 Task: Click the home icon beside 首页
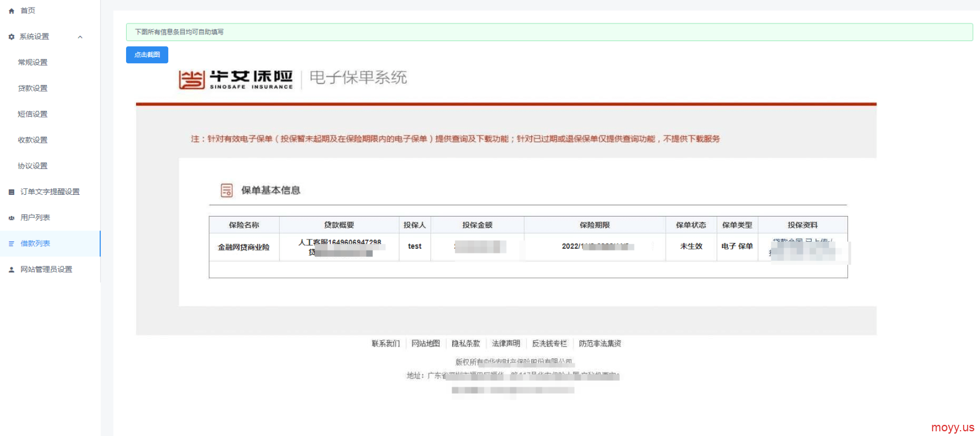click(x=11, y=11)
